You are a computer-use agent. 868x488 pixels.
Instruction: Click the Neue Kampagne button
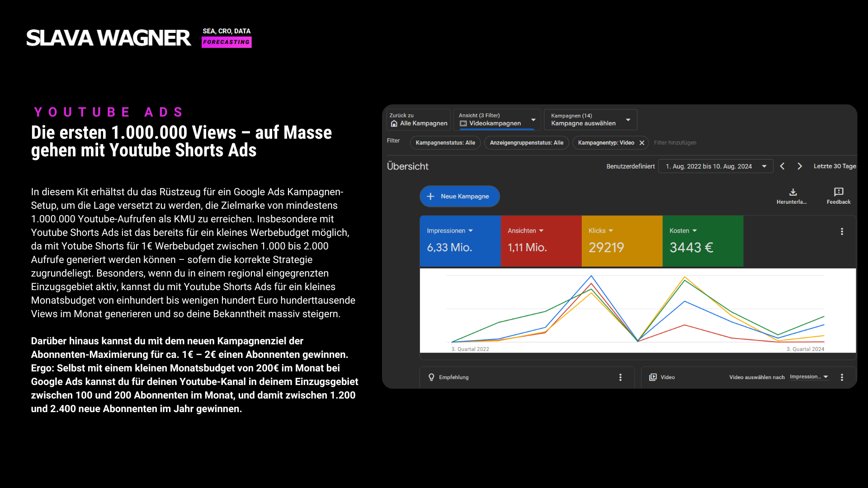point(459,196)
